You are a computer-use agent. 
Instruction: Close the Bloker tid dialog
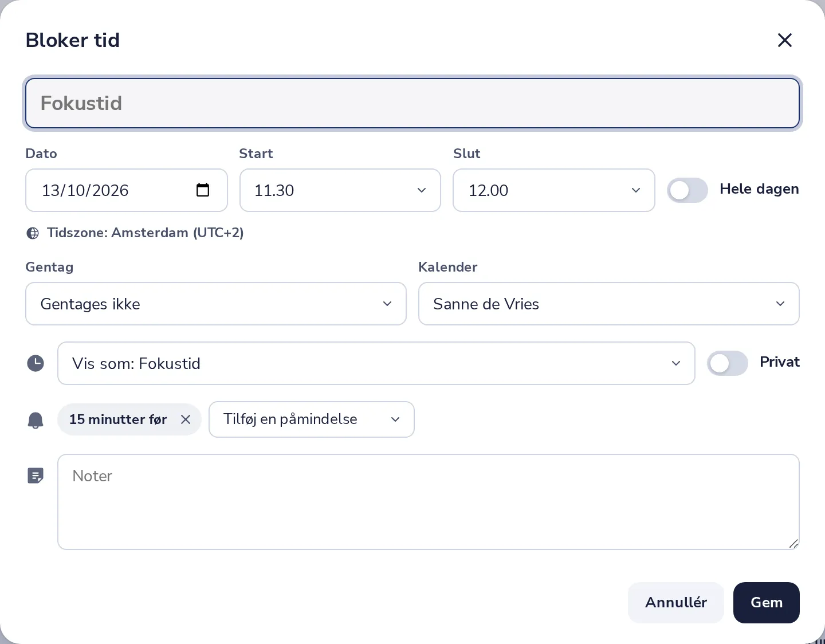pos(784,40)
